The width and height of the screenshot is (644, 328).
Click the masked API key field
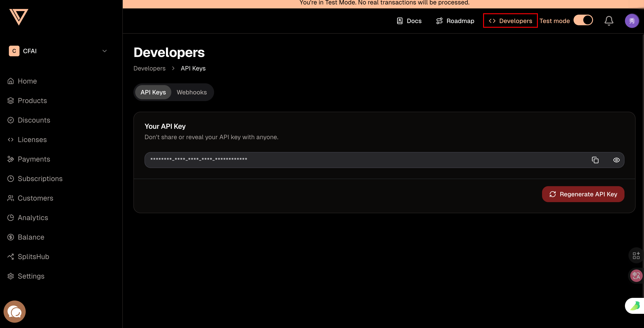tap(350, 160)
